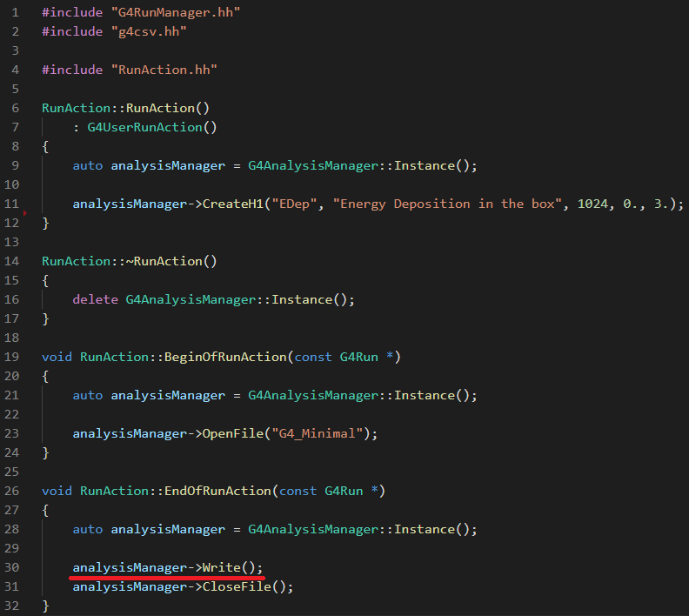This screenshot has width=689, height=616.
Task: Click the delete keyword on line 16
Action: point(95,299)
